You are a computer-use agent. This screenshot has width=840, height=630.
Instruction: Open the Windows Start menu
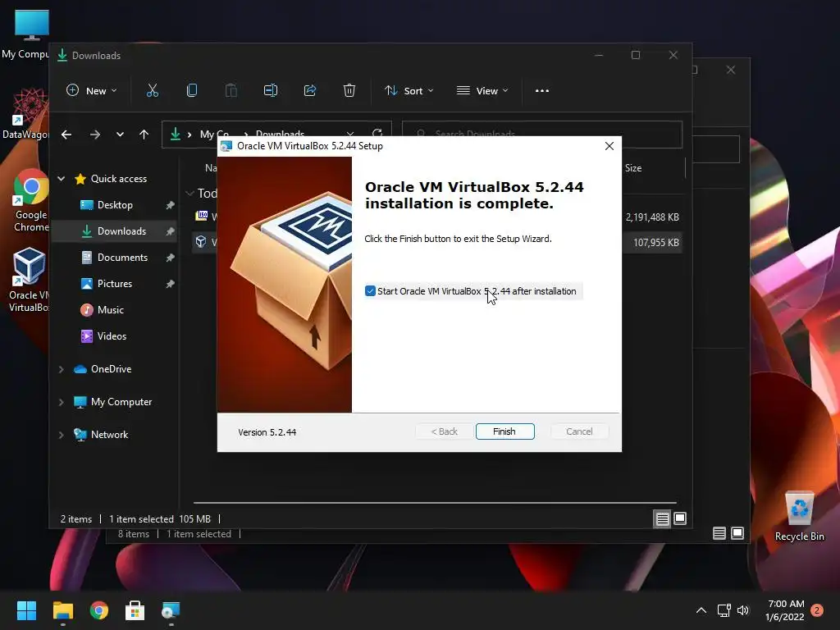[x=27, y=610]
